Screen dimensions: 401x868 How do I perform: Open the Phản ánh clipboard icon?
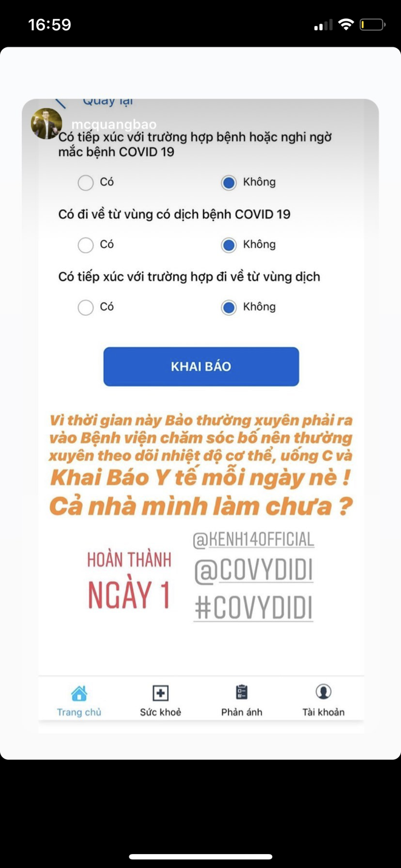coord(242,692)
